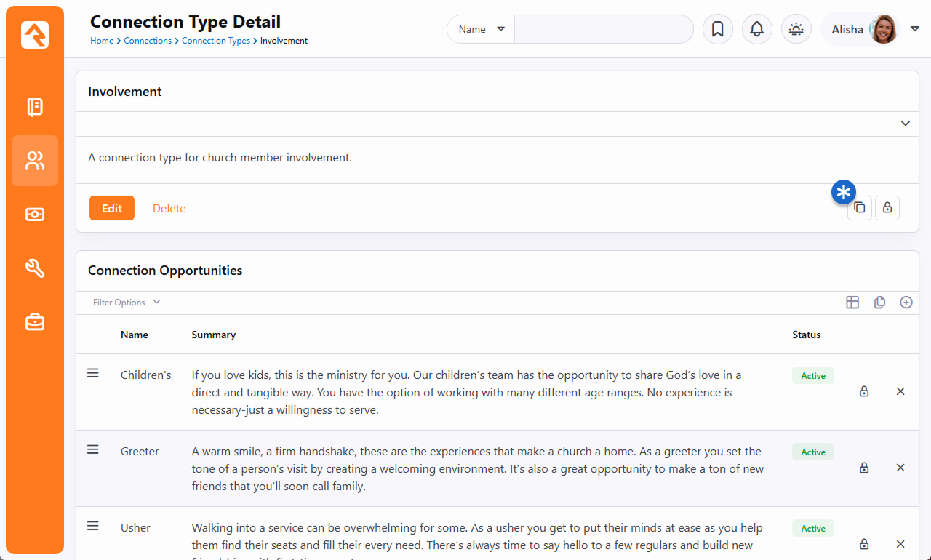Open the Finance sidebar icon

tap(35, 215)
